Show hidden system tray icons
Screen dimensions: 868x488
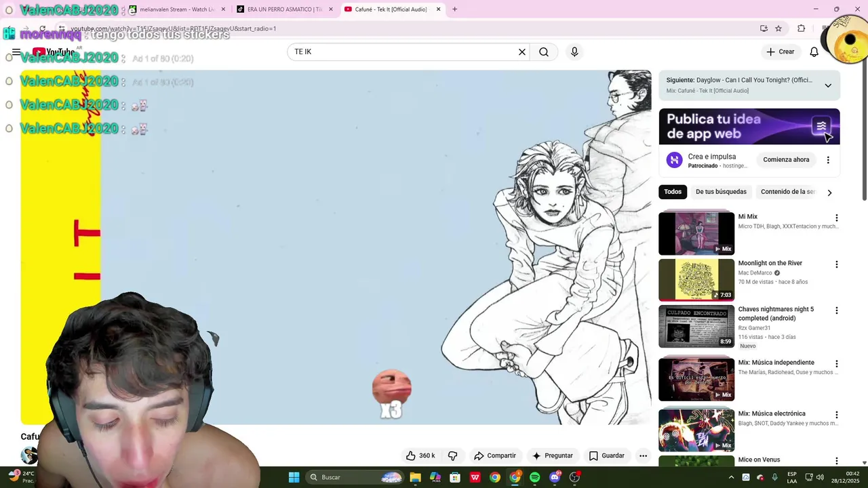pos(731,477)
